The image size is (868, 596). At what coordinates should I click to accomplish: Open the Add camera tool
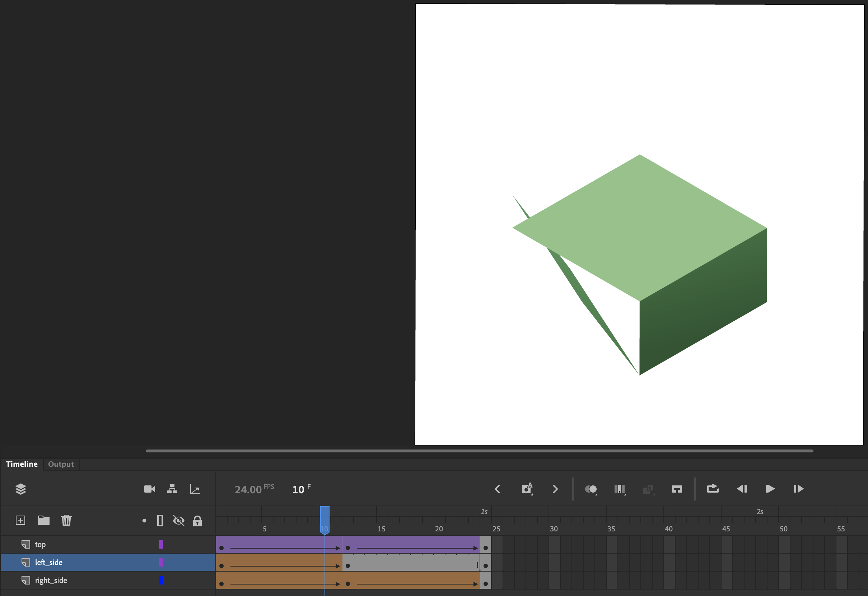150,489
